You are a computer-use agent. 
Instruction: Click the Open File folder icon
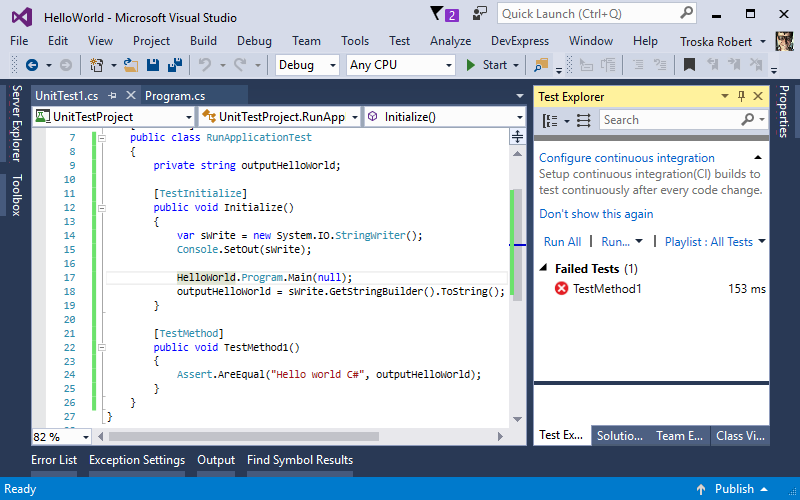pyautogui.click(x=131, y=65)
